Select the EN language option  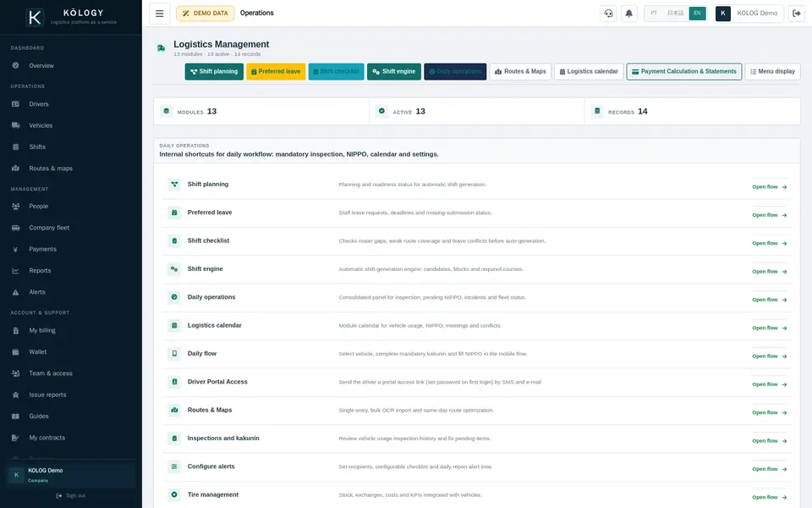[x=697, y=14]
